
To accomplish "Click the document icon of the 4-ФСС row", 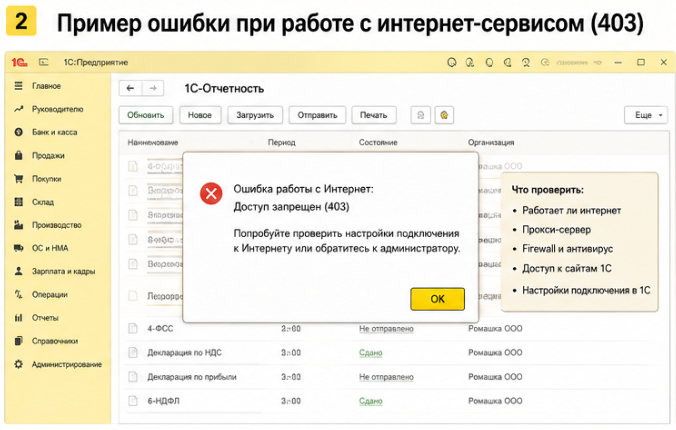I will 133,329.
